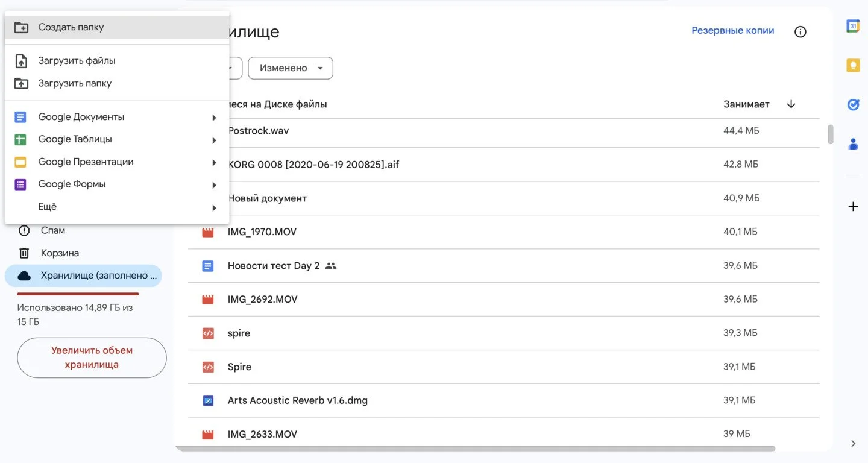Click the vertical scrollbar of the file list
868x463 pixels.
coord(831,134)
